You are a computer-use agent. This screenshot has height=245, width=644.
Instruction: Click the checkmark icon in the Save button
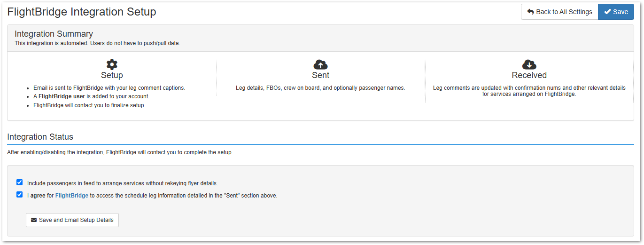(607, 12)
